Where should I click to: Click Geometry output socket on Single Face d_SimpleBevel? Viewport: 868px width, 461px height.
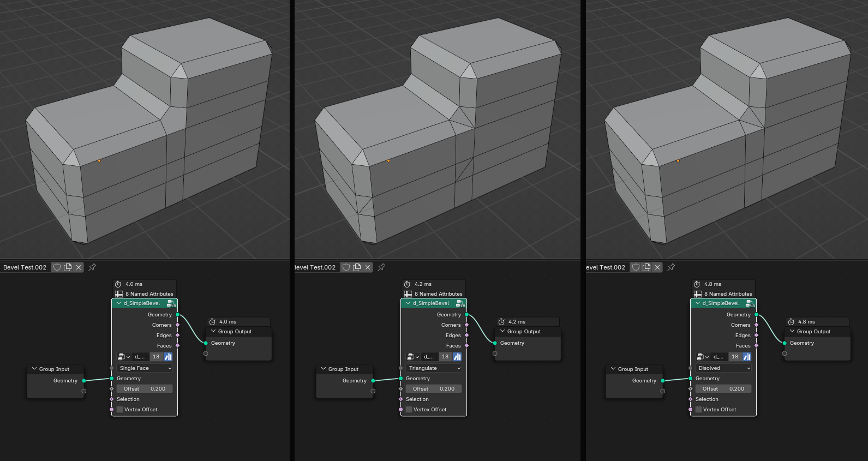[x=177, y=315]
